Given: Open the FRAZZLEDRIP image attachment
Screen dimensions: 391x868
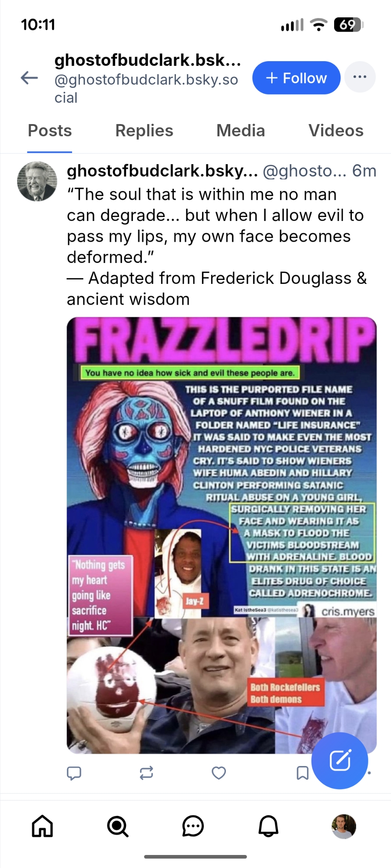Looking at the screenshot, I should pyautogui.click(x=222, y=535).
